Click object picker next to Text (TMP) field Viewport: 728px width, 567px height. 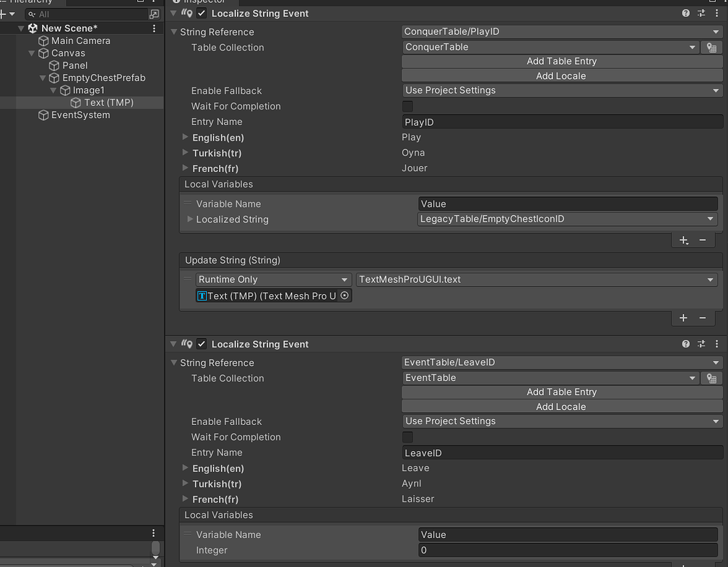[x=345, y=296]
